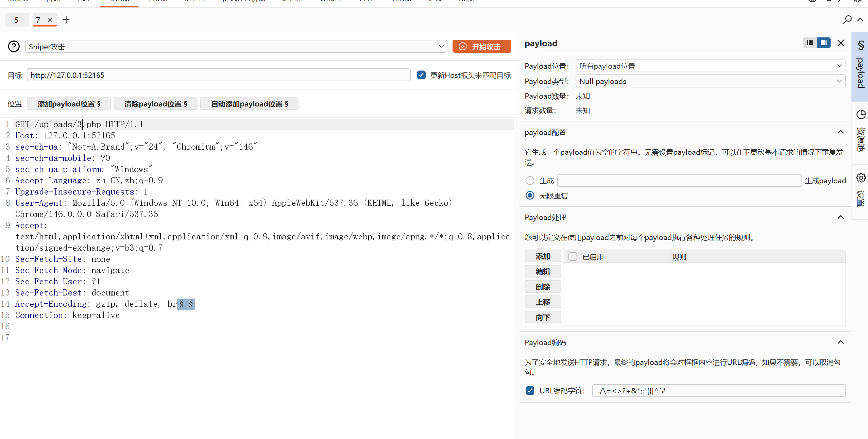Click 清除payload位置 § button

point(155,104)
